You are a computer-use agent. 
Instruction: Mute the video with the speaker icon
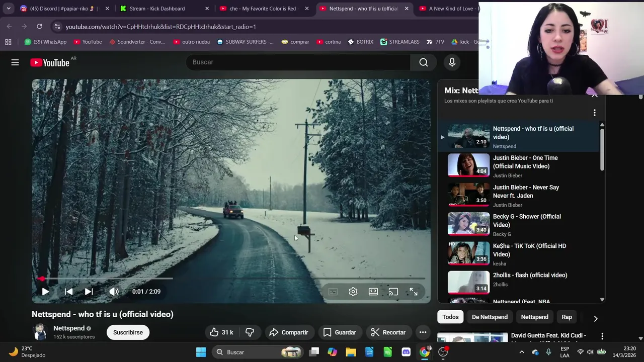click(x=114, y=292)
